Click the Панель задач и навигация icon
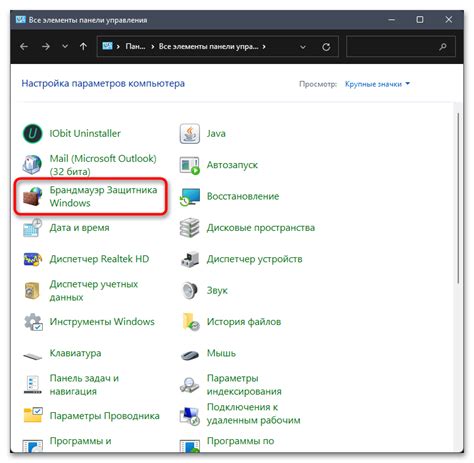This screenshot has height=463, width=474. click(x=32, y=384)
